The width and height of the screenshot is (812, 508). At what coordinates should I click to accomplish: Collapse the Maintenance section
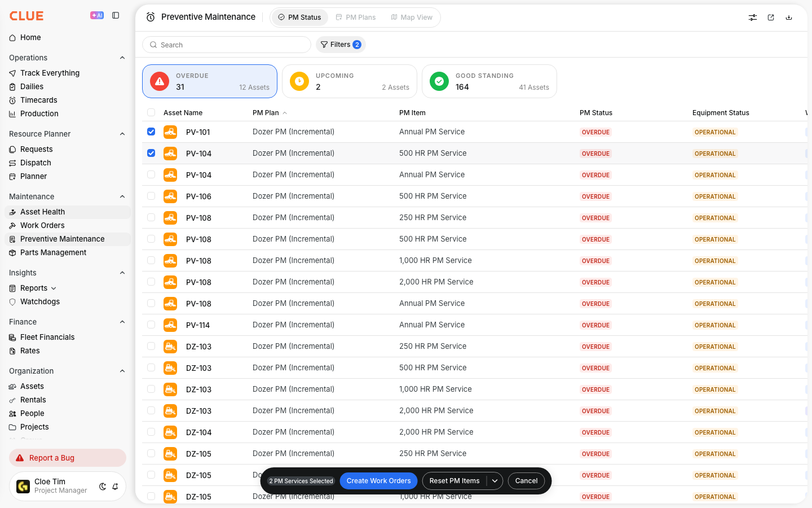click(122, 196)
